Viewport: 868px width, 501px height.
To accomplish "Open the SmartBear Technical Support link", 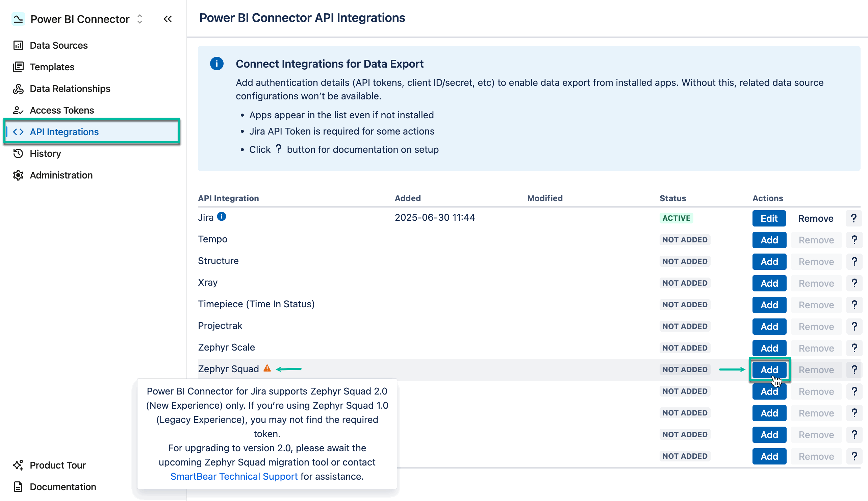I will click(234, 476).
